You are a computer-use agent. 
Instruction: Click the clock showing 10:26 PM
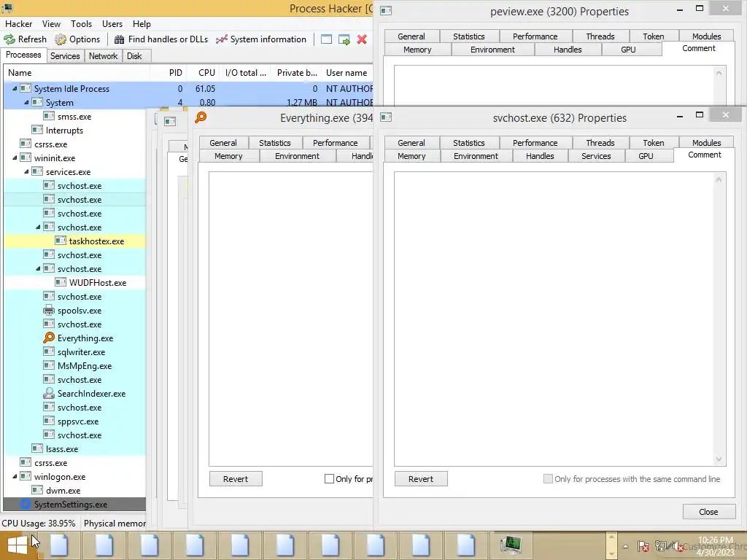coord(715,540)
